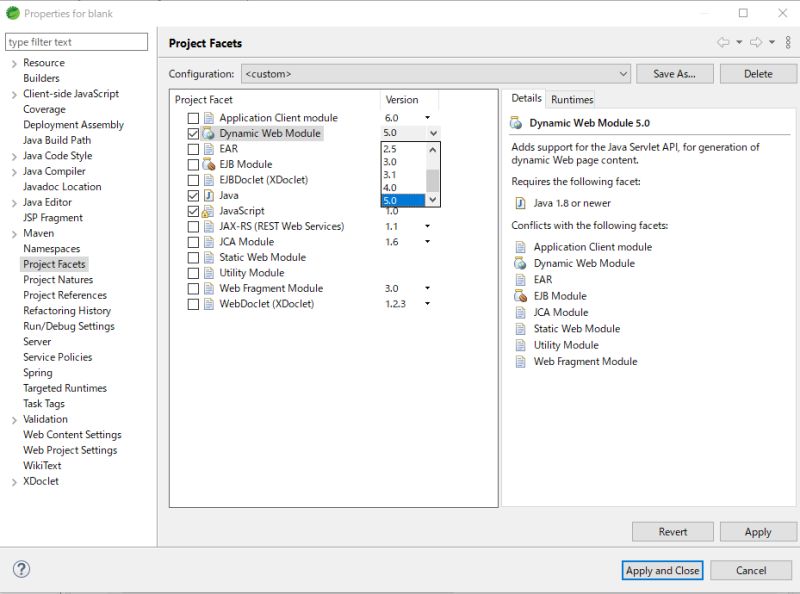Screen dimensions: 800x594
Task: Enable the Application Client module checkbox
Action: (x=193, y=118)
